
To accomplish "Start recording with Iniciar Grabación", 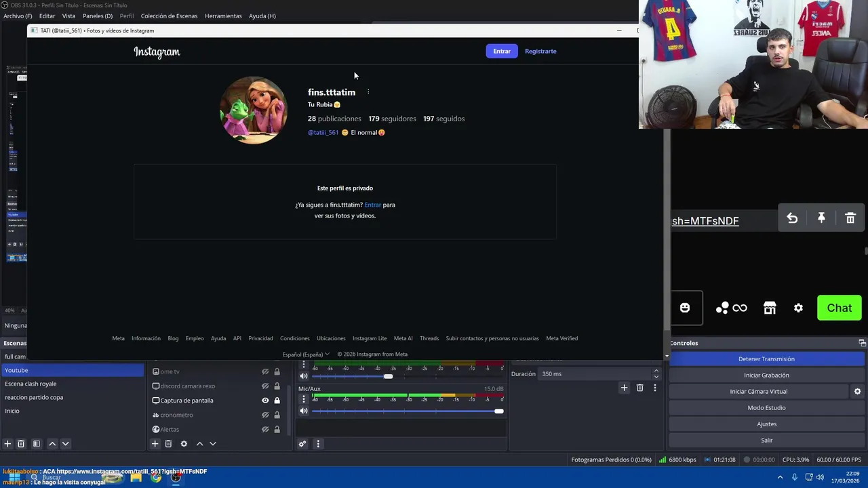I will click(766, 375).
